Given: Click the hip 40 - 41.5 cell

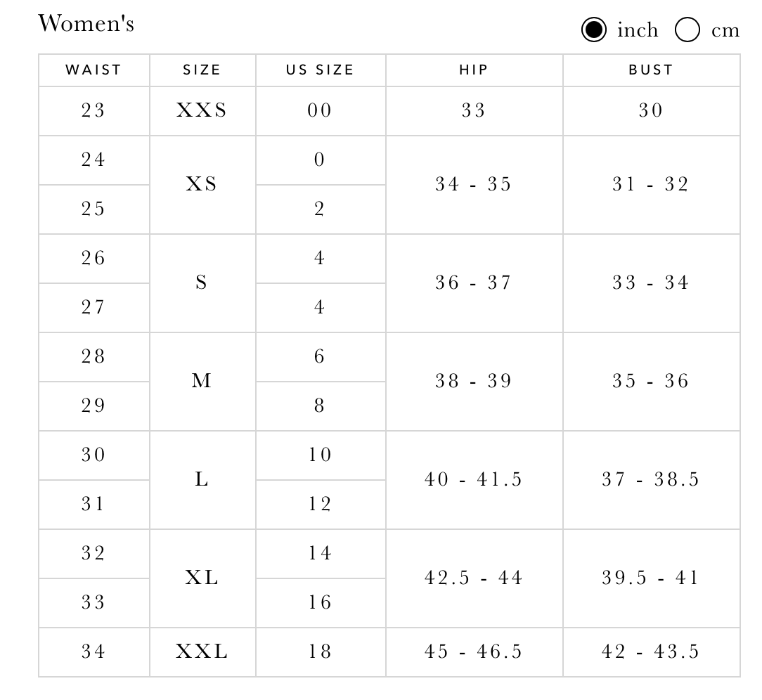Looking at the screenshot, I should click(x=474, y=479).
